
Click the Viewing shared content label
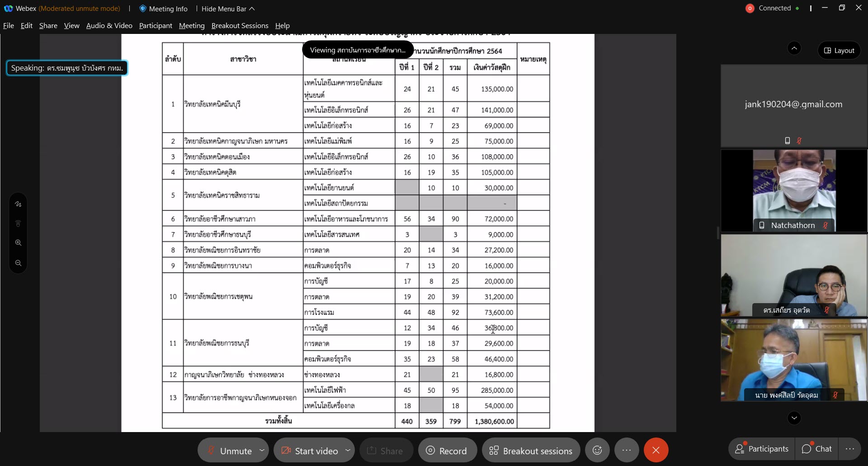(x=358, y=50)
